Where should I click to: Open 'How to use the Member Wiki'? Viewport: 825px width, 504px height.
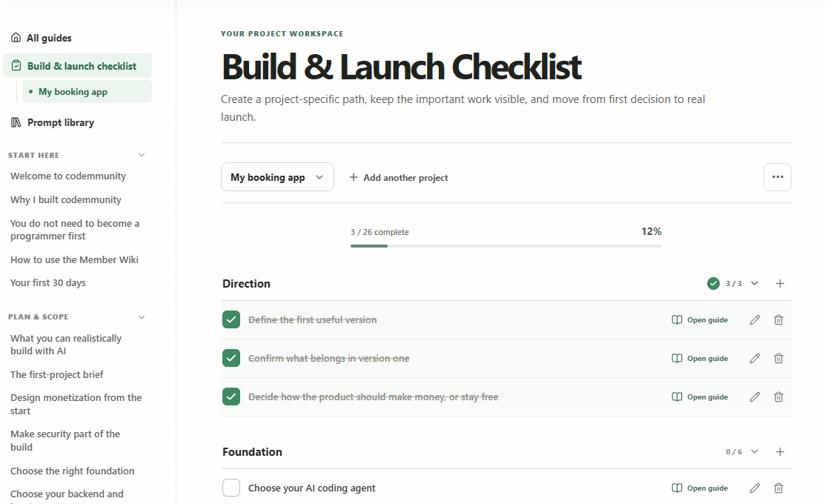click(74, 260)
